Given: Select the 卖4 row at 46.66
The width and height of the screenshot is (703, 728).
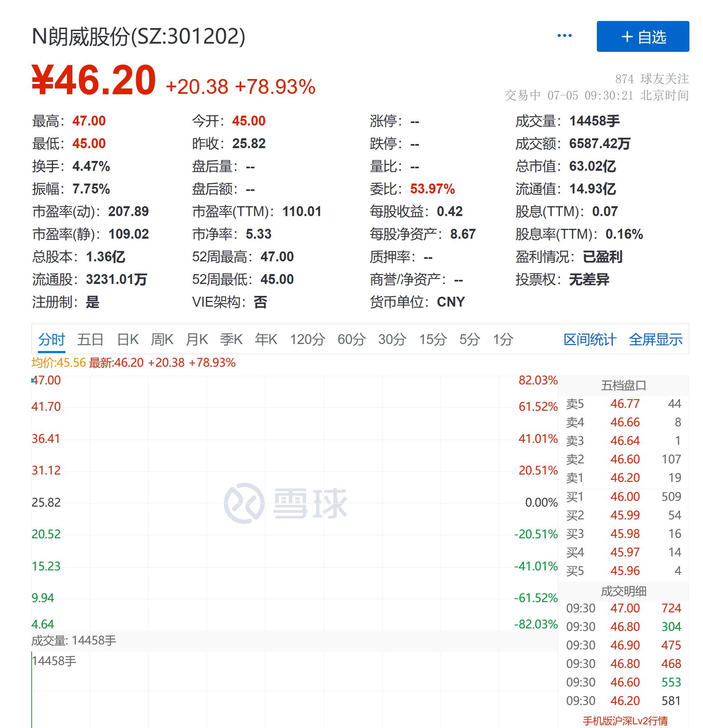Looking at the screenshot, I should click(624, 422).
